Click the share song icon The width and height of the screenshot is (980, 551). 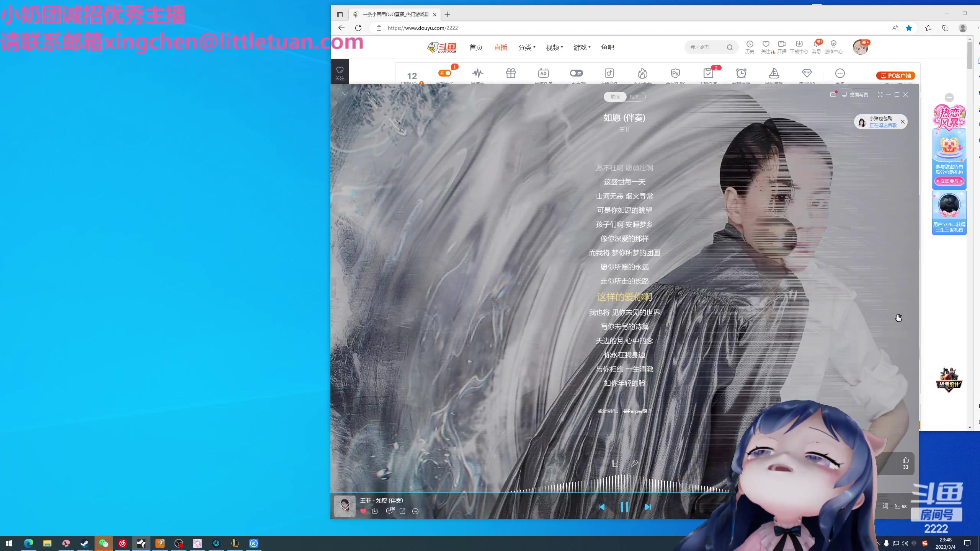coord(402,511)
